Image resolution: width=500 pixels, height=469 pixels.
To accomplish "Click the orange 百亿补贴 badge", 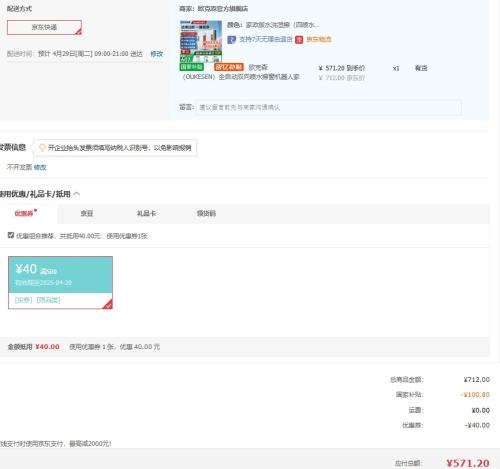I will click(x=229, y=67).
